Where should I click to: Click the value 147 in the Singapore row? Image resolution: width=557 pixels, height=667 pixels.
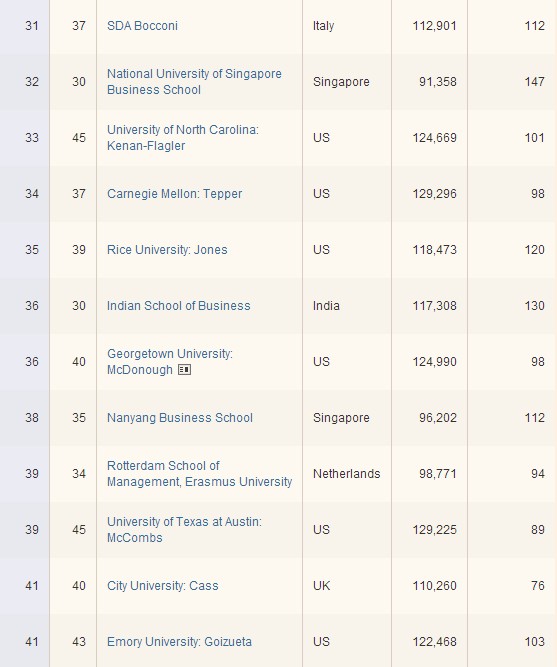tap(535, 82)
